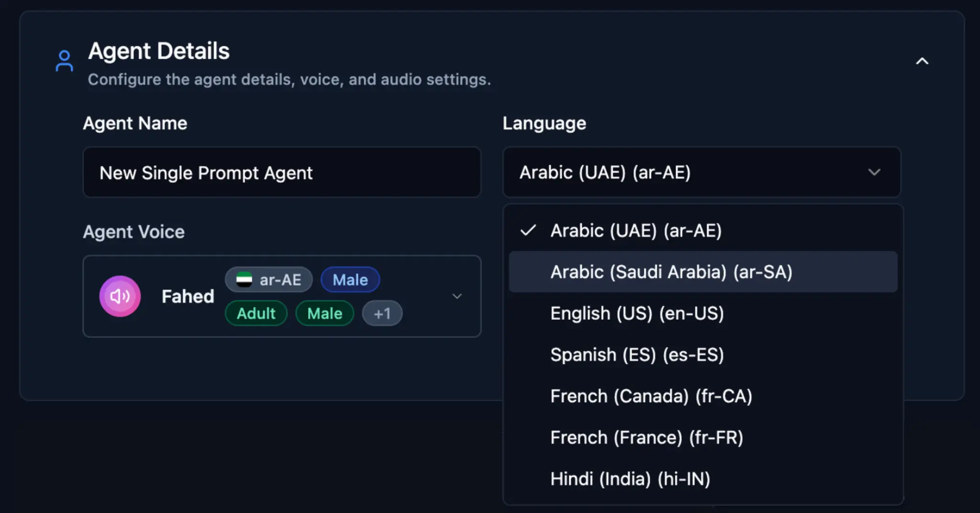Click the Fahed voice name

click(x=188, y=297)
